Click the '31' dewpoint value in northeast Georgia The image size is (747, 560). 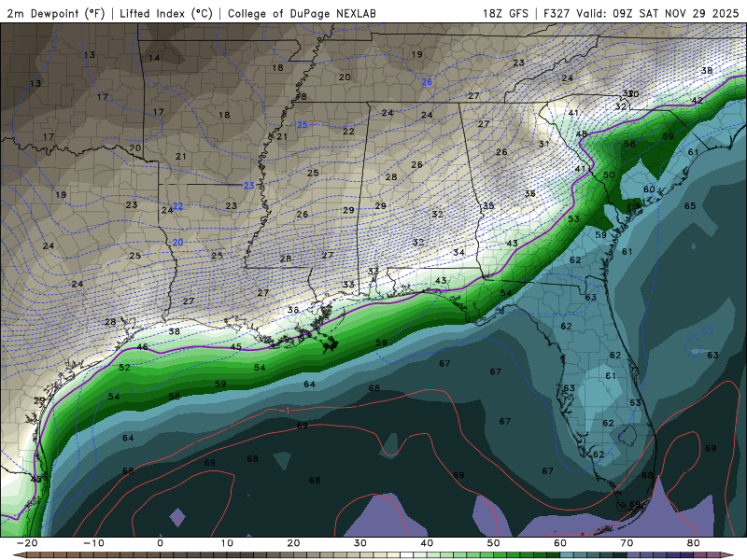(x=543, y=144)
